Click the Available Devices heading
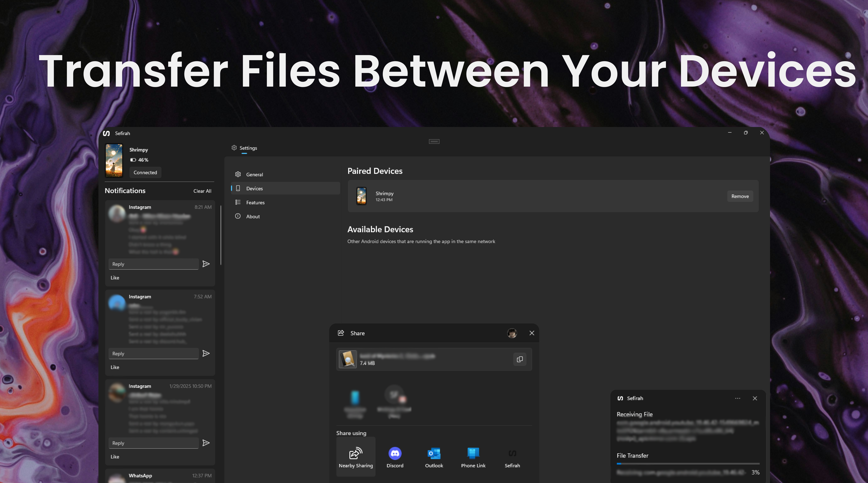 tap(380, 229)
